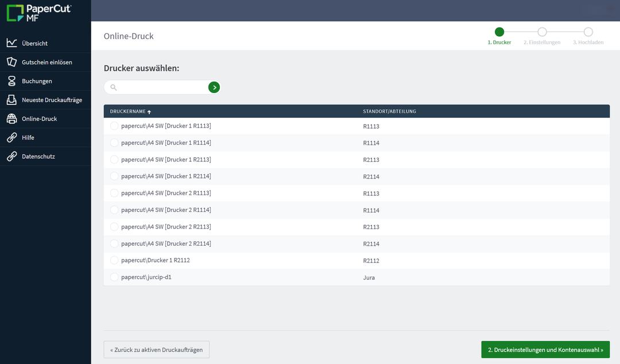Open Übersicht in the sidebar
The height and width of the screenshot is (364, 620).
tap(45, 43)
